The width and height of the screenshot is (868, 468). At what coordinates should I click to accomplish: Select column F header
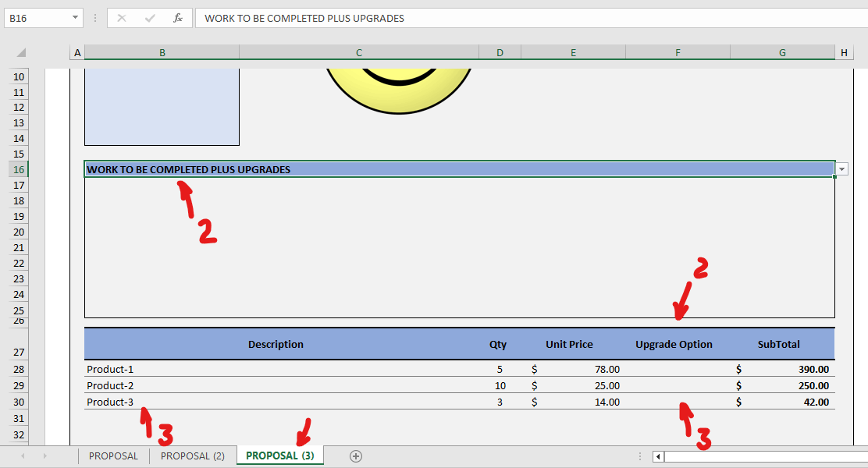pos(678,52)
